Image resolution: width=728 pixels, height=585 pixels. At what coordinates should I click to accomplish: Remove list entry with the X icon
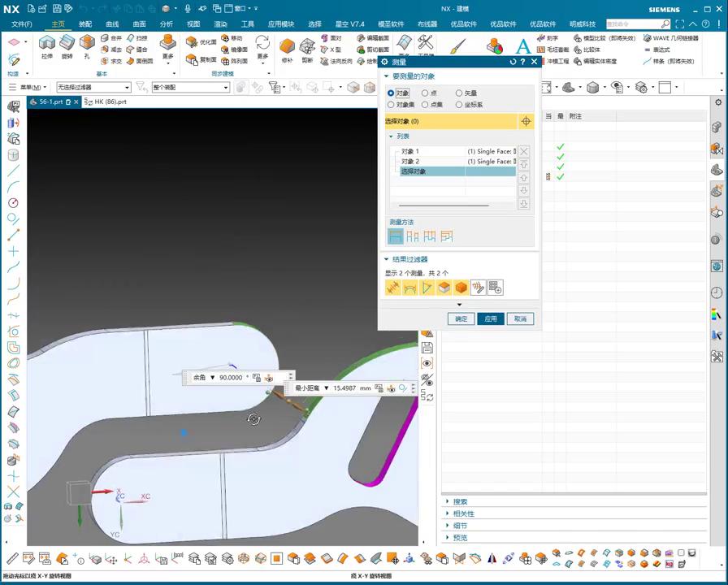coord(524,151)
